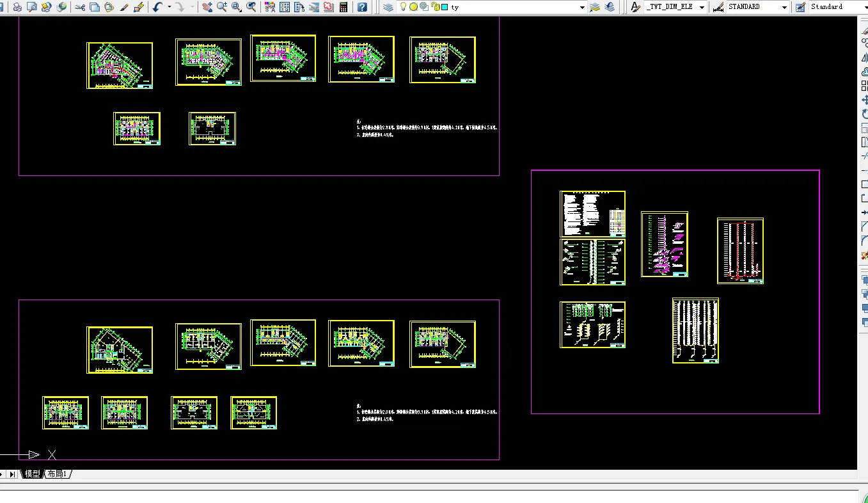The image size is (868, 503).
Task: Open the _TWT_DIM_ELE text style dropdown
Action: [x=702, y=7]
